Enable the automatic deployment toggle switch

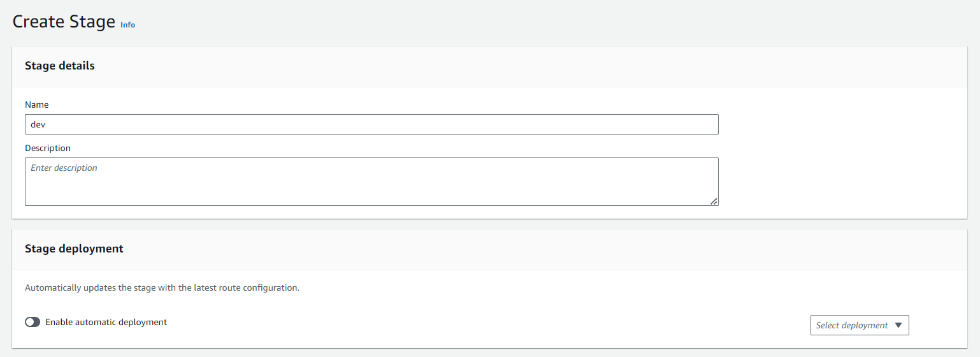tap(32, 322)
